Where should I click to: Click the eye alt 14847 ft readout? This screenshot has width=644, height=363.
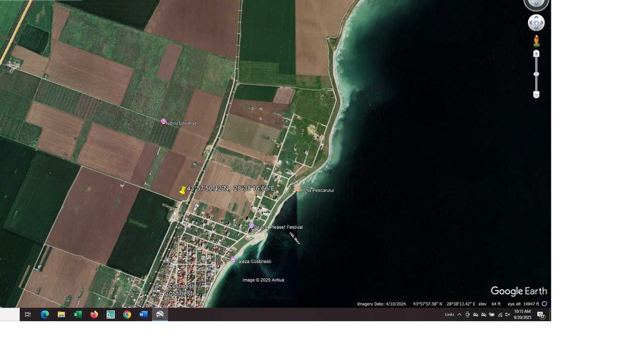[523, 304]
